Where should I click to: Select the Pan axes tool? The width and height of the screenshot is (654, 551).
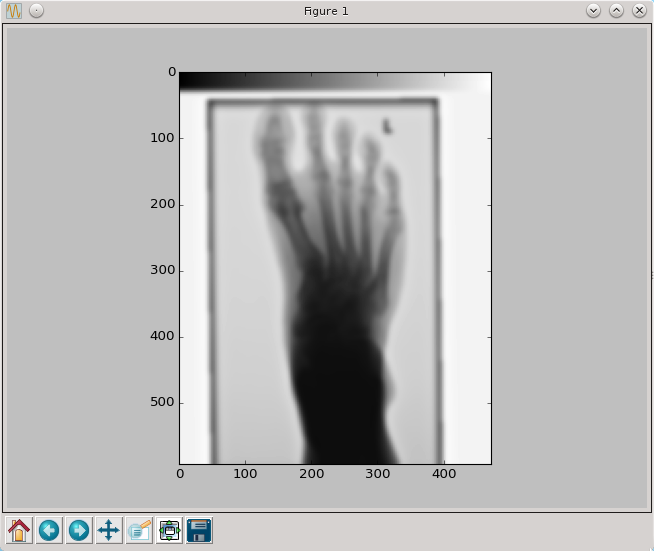tap(109, 530)
